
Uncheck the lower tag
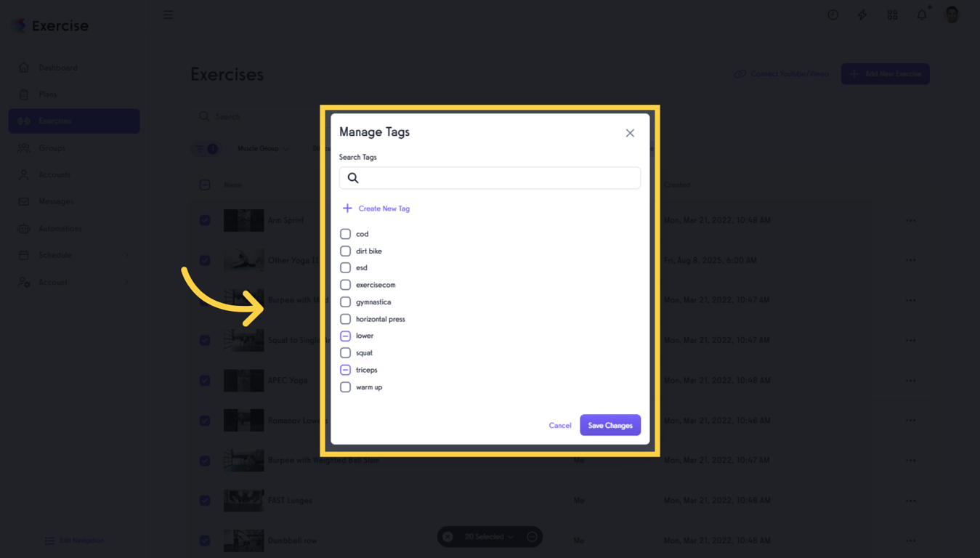point(345,336)
